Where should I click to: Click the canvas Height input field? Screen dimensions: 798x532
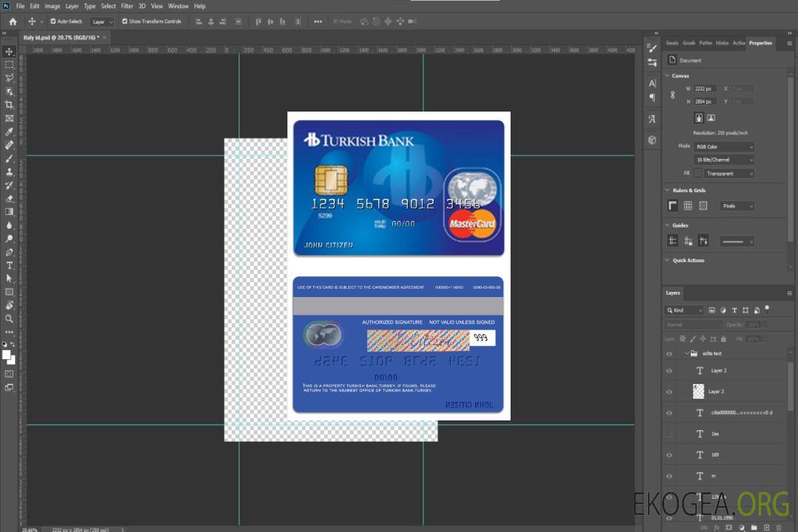[x=705, y=102]
